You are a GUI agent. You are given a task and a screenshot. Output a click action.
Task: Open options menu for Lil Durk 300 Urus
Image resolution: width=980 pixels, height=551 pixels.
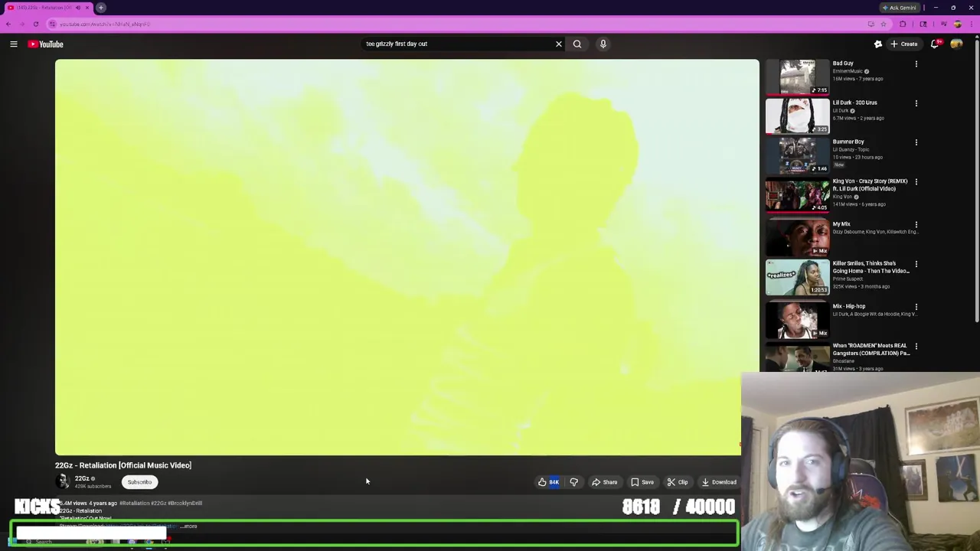coord(916,103)
